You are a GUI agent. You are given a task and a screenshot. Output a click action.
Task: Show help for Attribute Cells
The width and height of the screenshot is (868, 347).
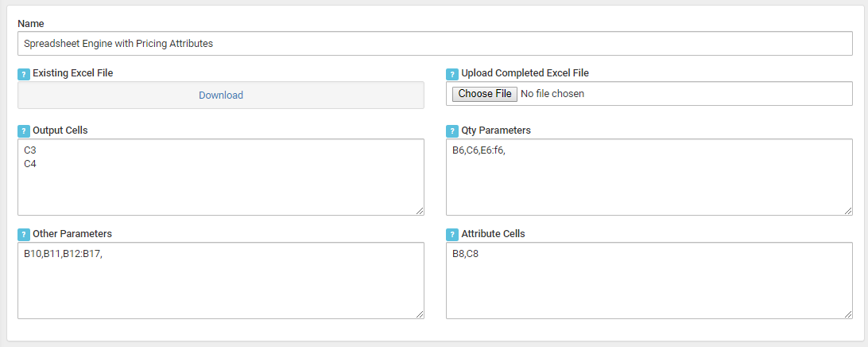[452, 235]
